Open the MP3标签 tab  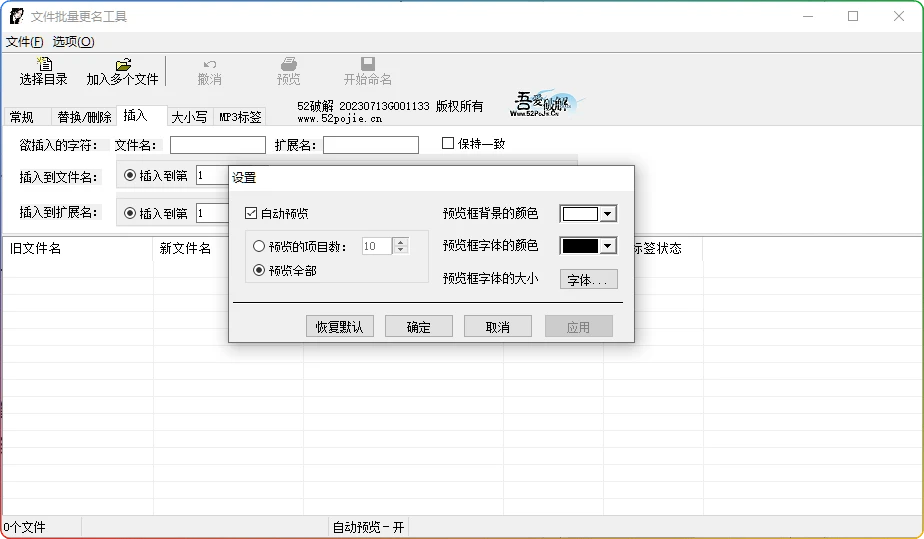[240, 117]
